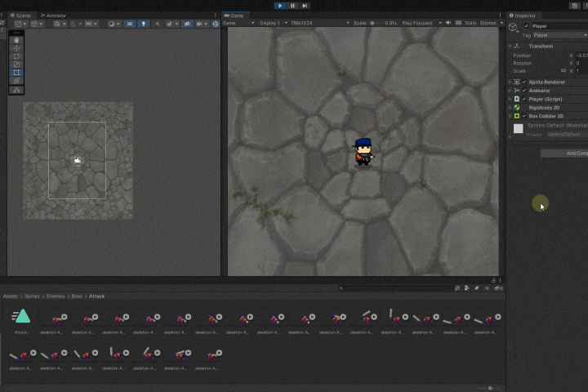This screenshot has width=588, height=392.
Task: Select the Move tool
Action: click(x=16, y=48)
